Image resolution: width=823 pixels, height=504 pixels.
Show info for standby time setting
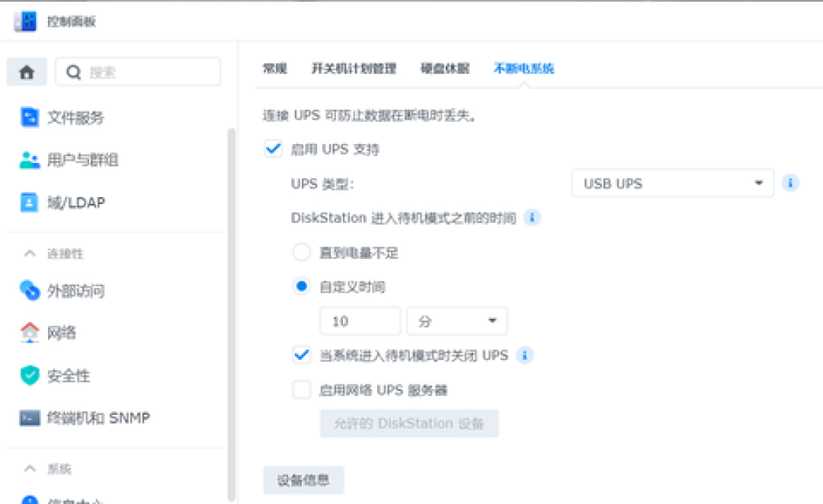click(532, 218)
